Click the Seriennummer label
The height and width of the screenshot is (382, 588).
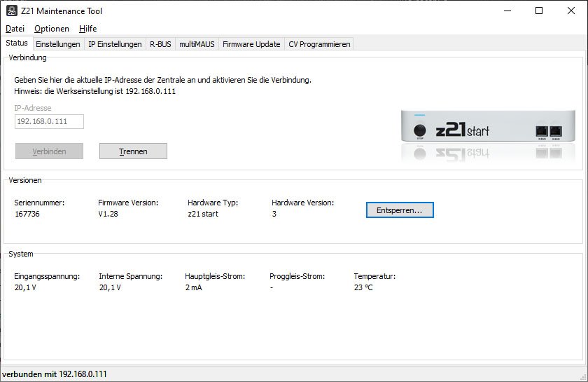pos(39,203)
